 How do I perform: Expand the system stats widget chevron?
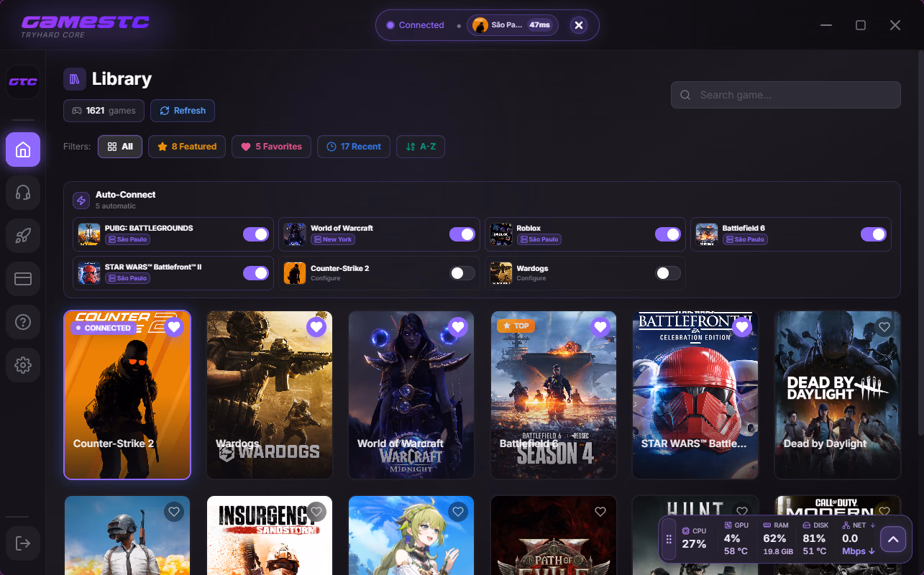tap(893, 539)
